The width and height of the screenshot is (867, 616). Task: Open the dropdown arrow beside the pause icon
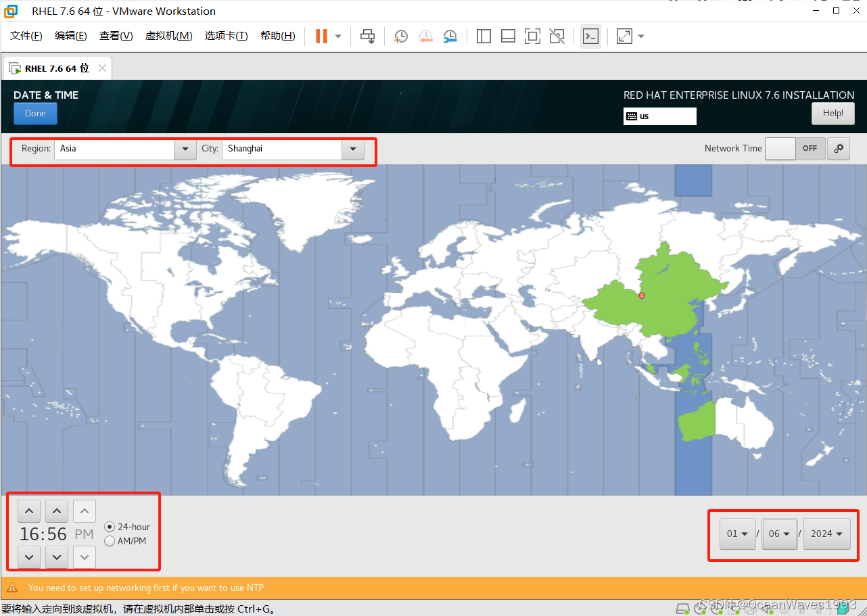(338, 37)
